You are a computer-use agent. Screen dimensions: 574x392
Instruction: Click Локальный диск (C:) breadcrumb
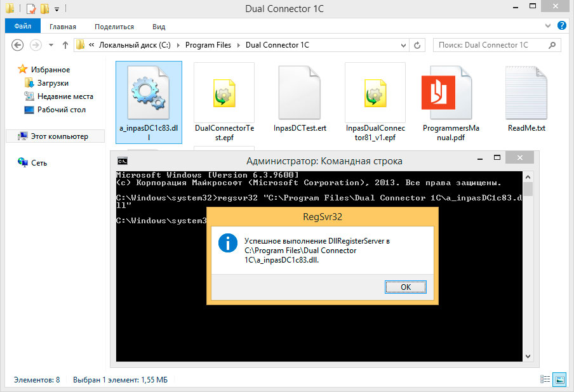(135, 45)
